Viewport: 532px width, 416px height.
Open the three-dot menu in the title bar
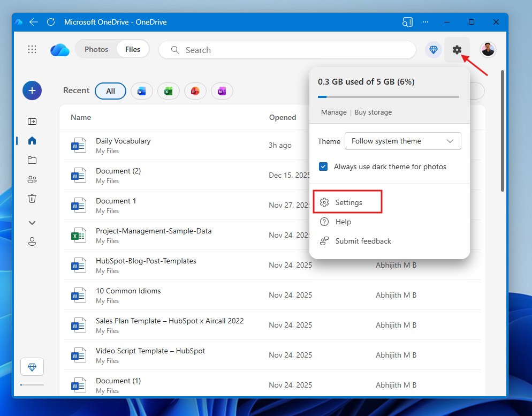click(x=425, y=22)
